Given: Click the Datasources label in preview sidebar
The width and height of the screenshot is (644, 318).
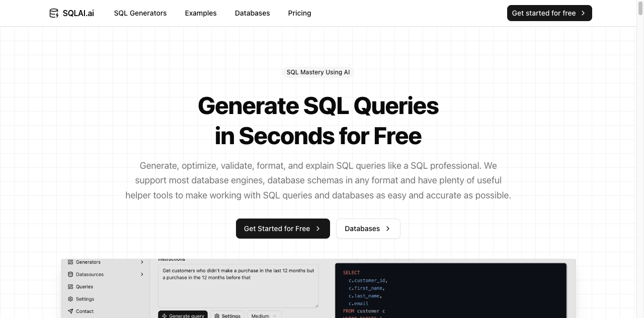Looking at the screenshot, I should point(90,274).
